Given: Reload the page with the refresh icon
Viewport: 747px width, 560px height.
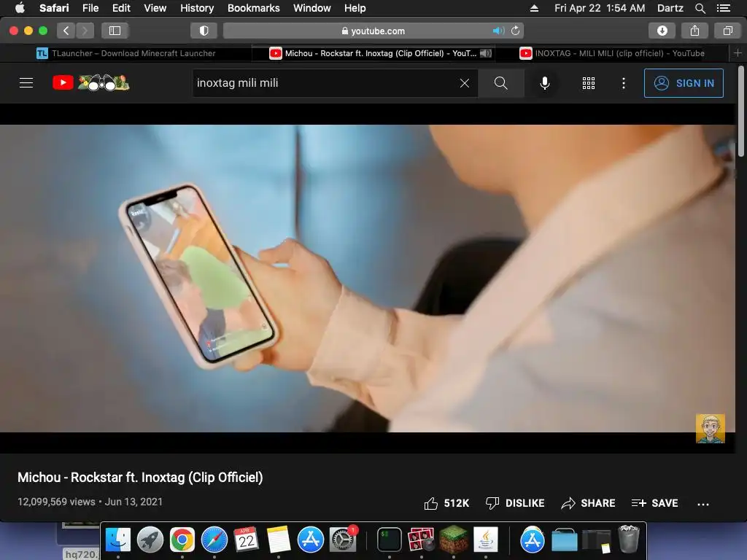Looking at the screenshot, I should tap(516, 31).
